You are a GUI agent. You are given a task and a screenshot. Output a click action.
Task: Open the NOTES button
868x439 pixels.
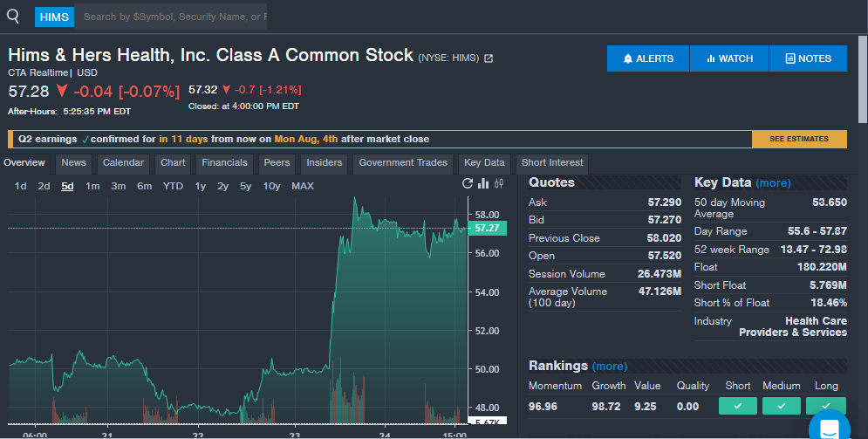808,58
